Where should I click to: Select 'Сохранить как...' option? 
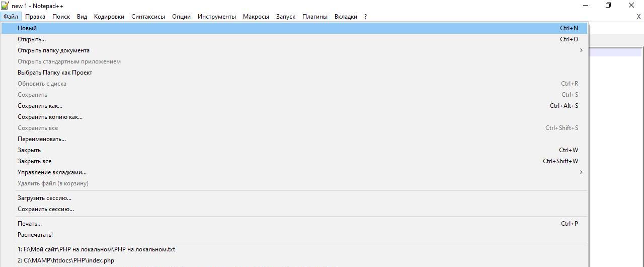(x=40, y=106)
